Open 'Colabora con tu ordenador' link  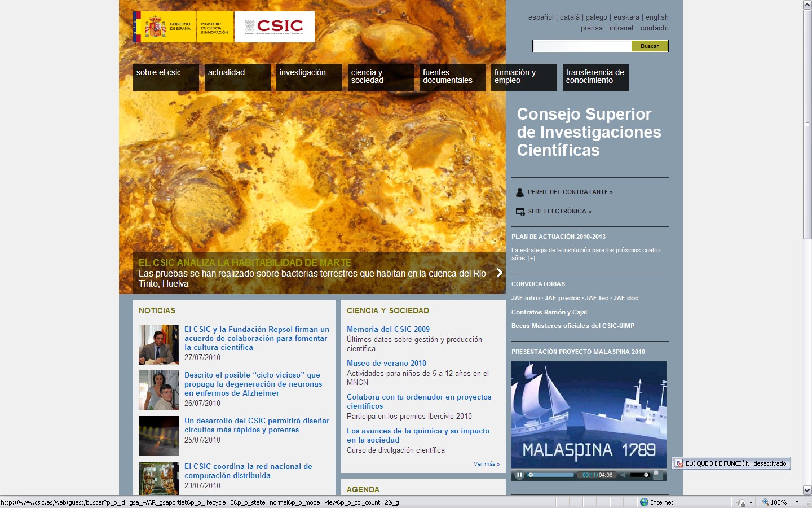[419, 402]
